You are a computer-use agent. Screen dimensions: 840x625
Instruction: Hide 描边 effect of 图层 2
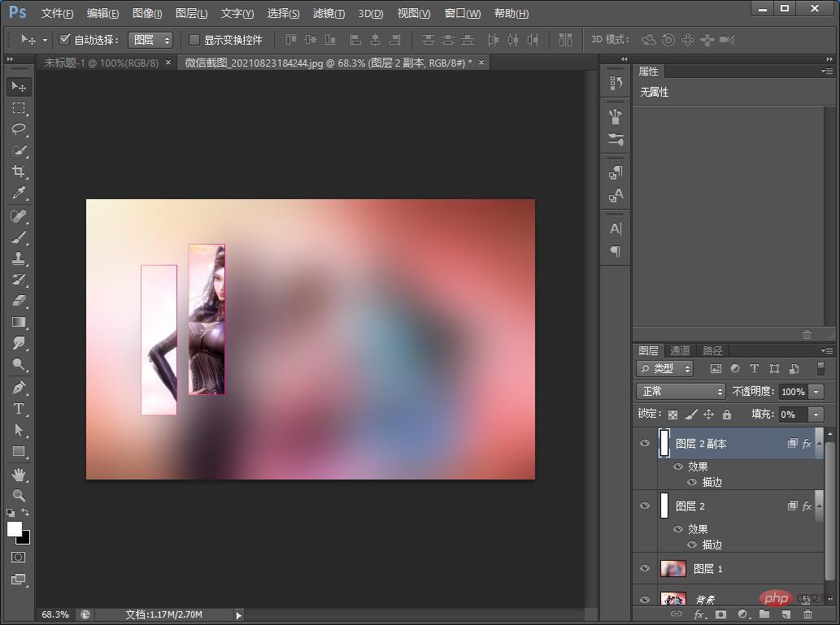pyautogui.click(x=692, y=545)
